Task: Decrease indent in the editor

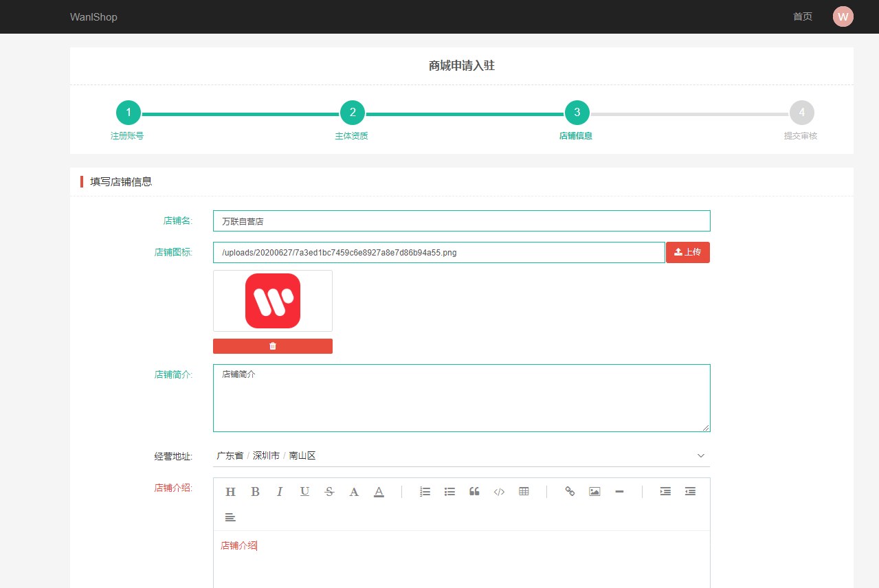Action: pyautogui.click(x=690, y=492)
